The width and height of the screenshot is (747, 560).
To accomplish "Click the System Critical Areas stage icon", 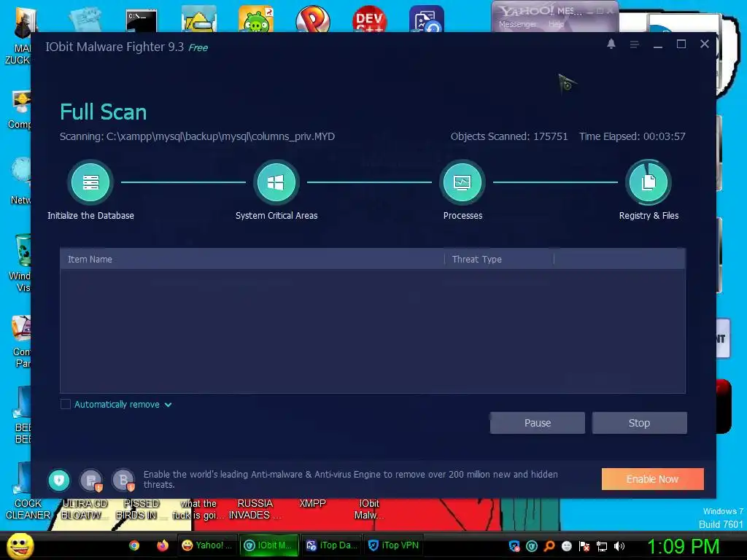I will coord(276,182).
